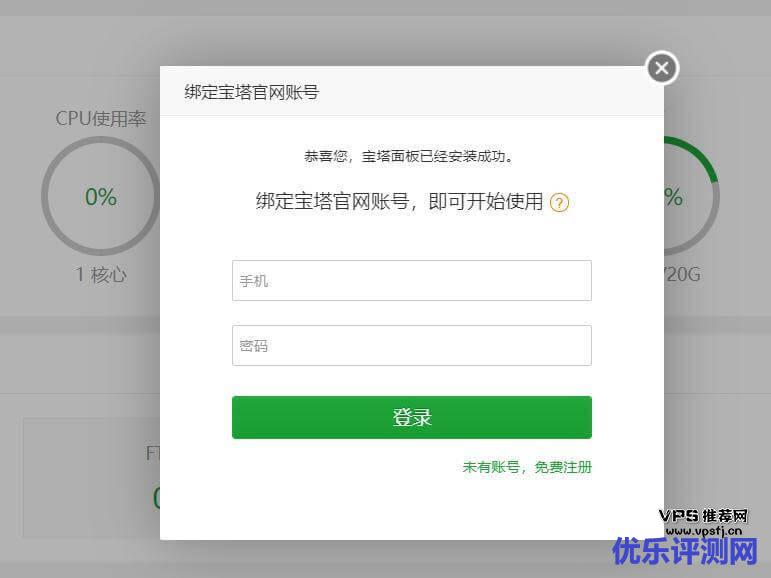Open the 未有账号，免费注册 link
771x578 pixels.
click(x=527, y=467)
